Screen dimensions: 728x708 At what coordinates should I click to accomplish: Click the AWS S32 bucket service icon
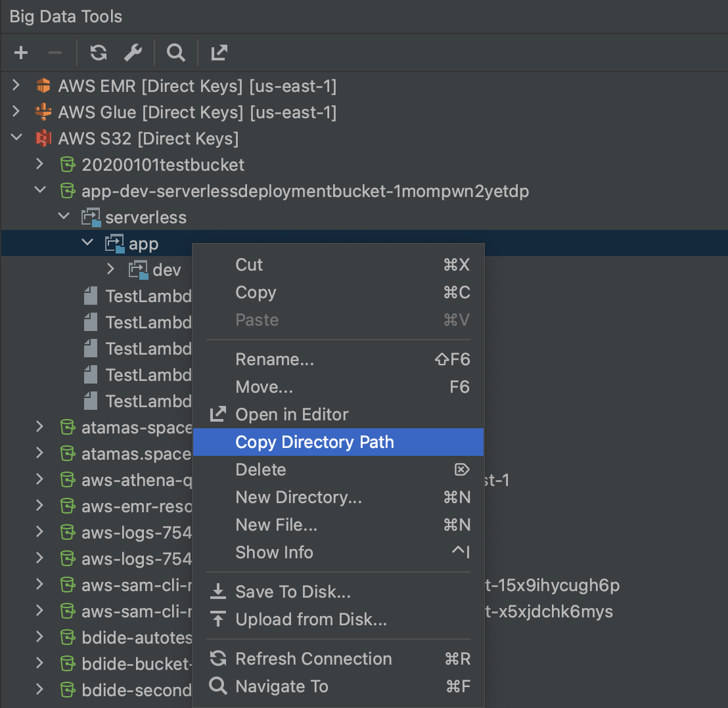tap(42, 138)
